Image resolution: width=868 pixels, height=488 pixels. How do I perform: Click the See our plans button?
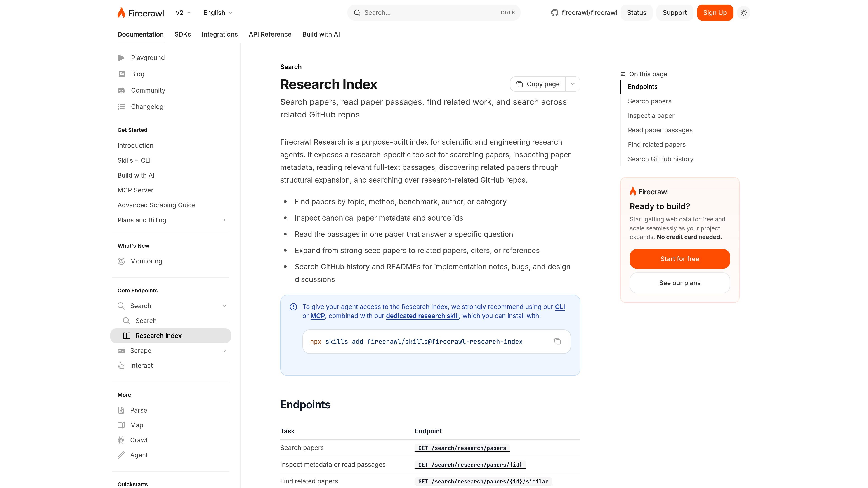pos(680,283)
